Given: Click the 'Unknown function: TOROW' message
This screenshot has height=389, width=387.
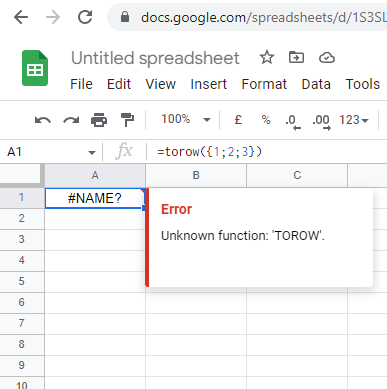Looking at the screenshot, I should [243, 236].
